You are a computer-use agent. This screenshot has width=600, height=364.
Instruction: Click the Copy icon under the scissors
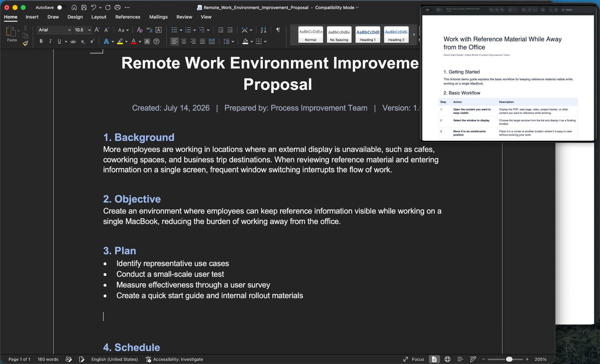point(25,36)
